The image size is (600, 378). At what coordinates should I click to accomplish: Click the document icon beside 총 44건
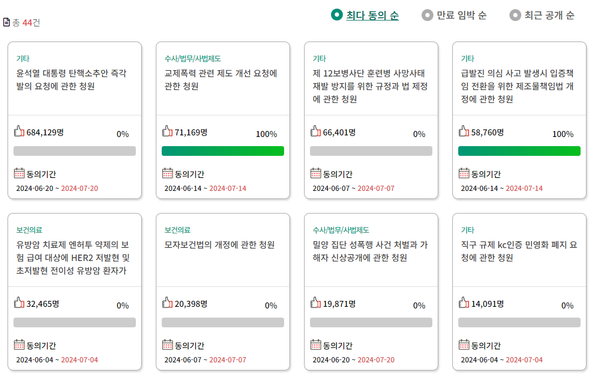(7, 22)
